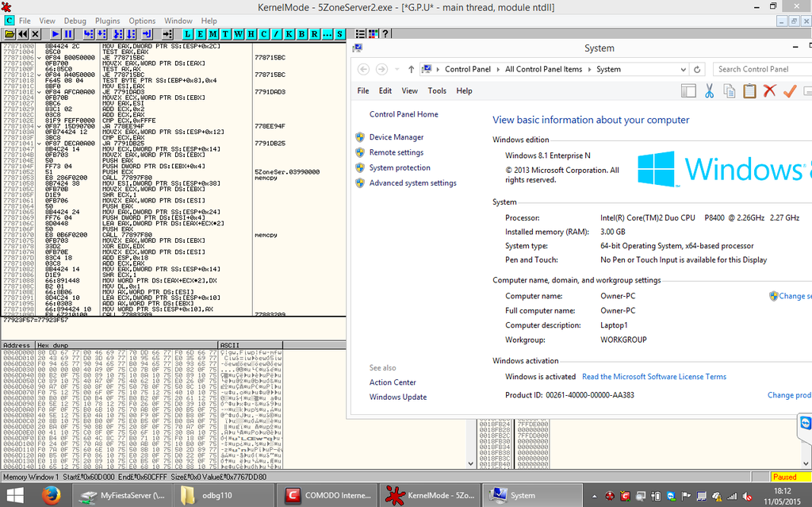Expand the 'Control Panel' breadcrumb arrow

(x=499, y=69)
